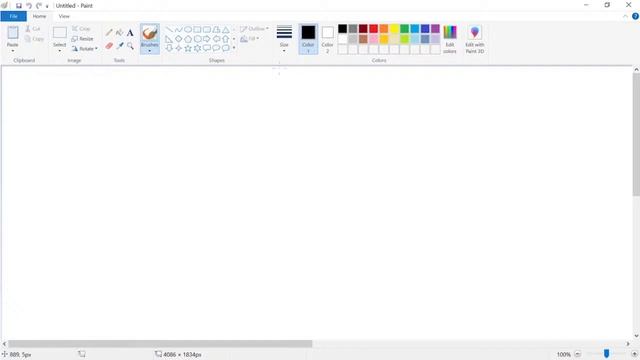Switch to the View tab

[x=64, y=16]
